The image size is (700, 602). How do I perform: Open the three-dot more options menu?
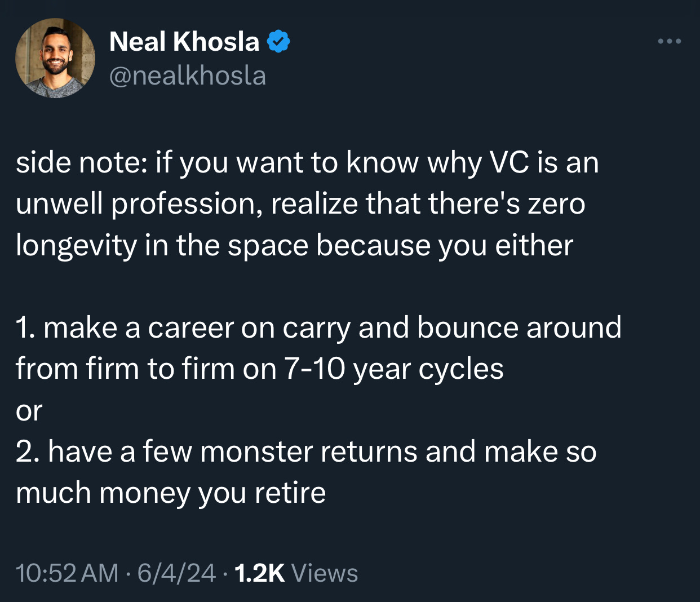point(670,41)
